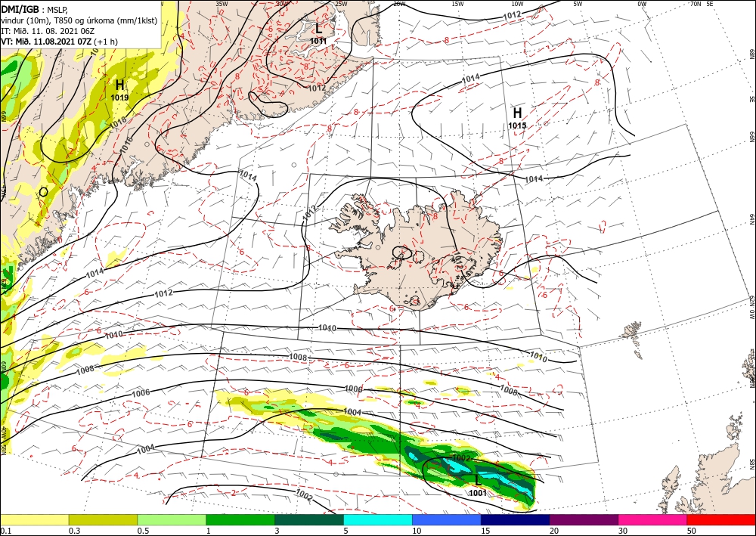This screenshot has height=536, width=756.
Task: Click the legend value label 0.1
Action: 5,531
